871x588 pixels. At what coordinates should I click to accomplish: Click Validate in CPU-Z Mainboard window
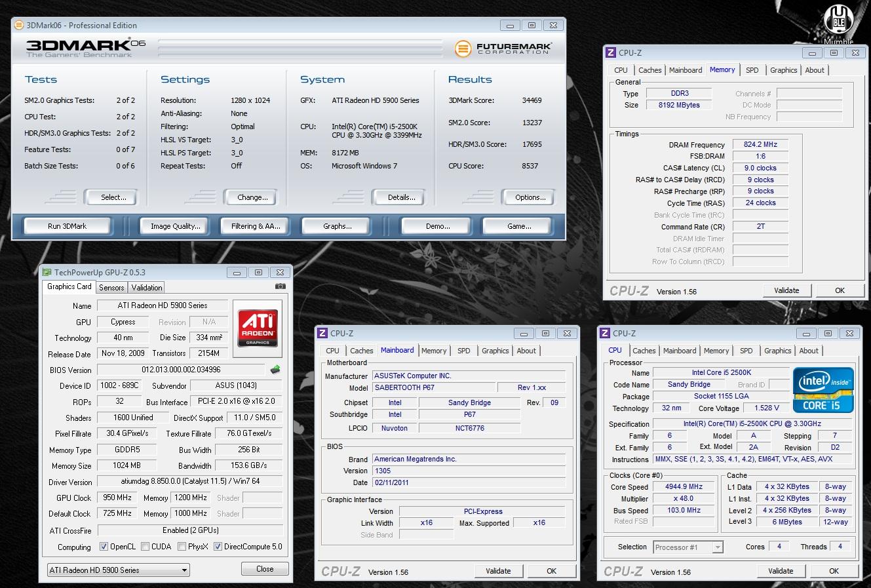coord(498,571)
